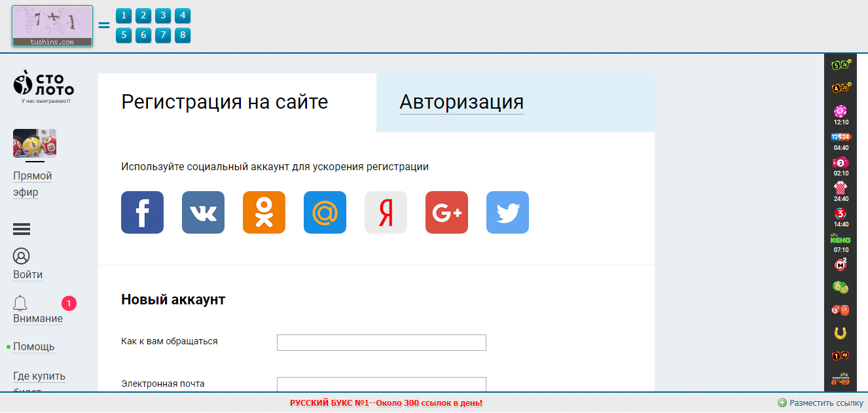Open the lottery icon with timer 02:10
Screen dimensions: 868x413
[x=841, y=162]
